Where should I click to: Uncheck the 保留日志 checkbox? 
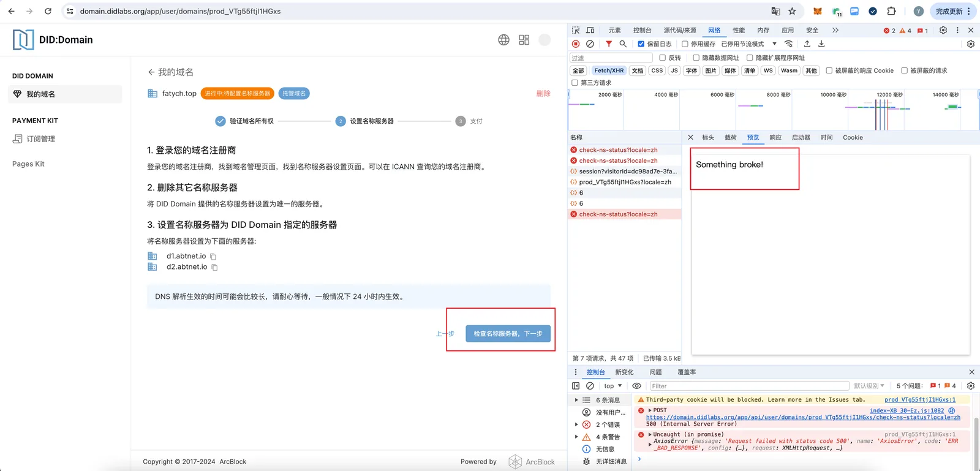(x=641, y=44)
